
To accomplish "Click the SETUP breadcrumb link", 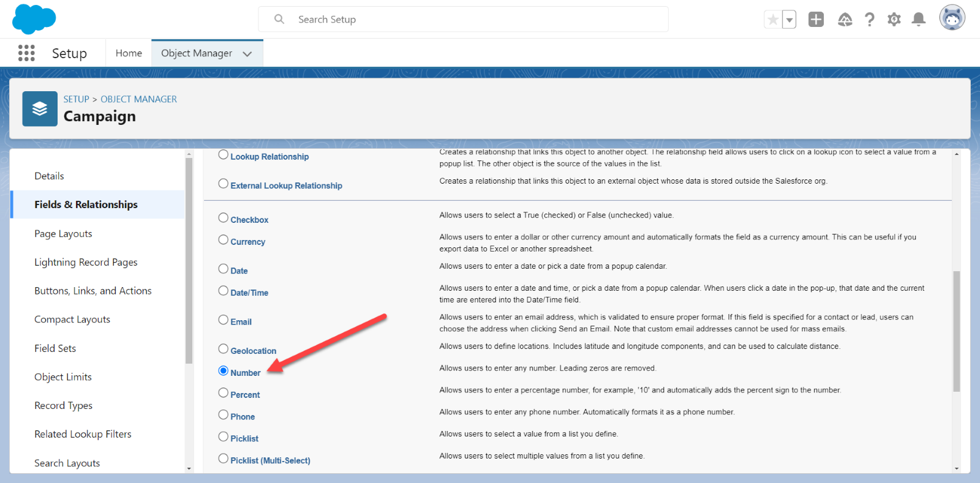I will 76,99.
